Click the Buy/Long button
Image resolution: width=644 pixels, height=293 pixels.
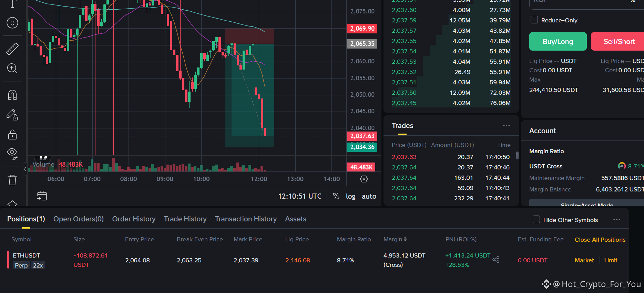(558, 41)
